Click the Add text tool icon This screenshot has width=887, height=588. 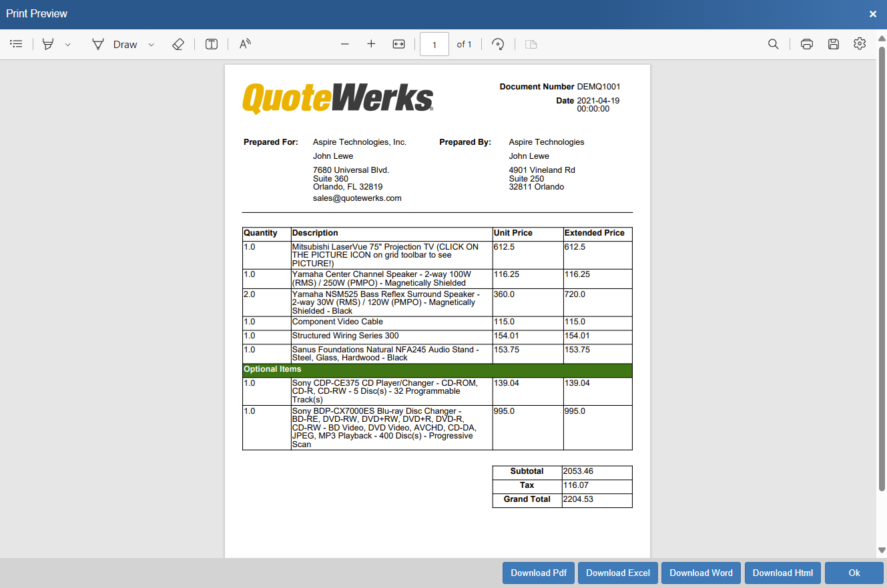point(212,44)
